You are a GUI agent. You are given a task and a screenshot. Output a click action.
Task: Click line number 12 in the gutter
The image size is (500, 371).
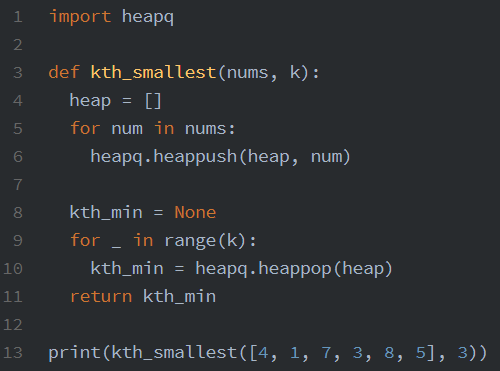point(13,325)
